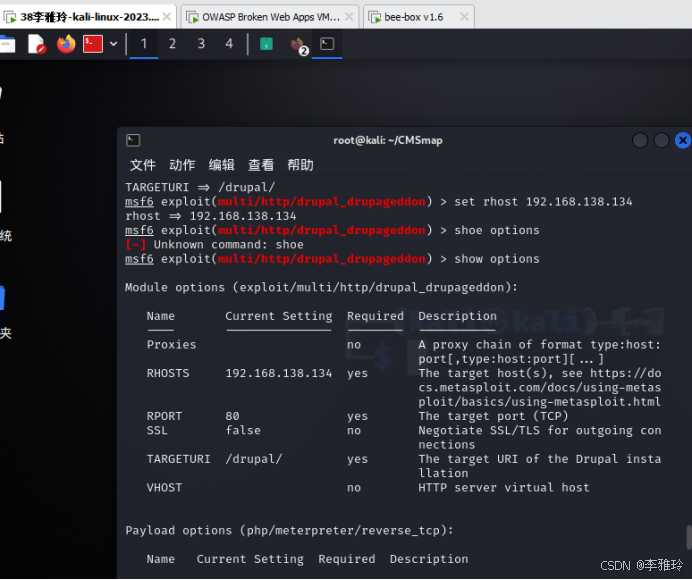Click the 'TARGETURI ⇒ /drupal/' output line
The width and height of the screenshot is (692, 580).
tap(200, 187)
